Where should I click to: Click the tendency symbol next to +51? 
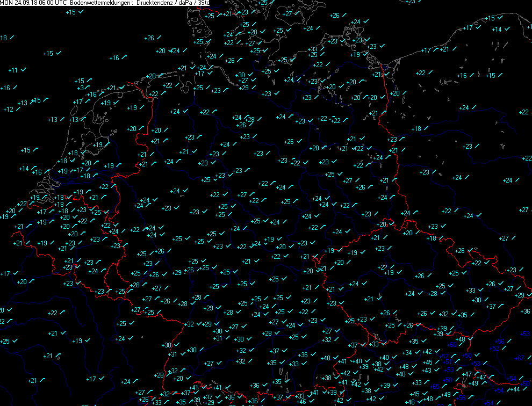point(457,361)
